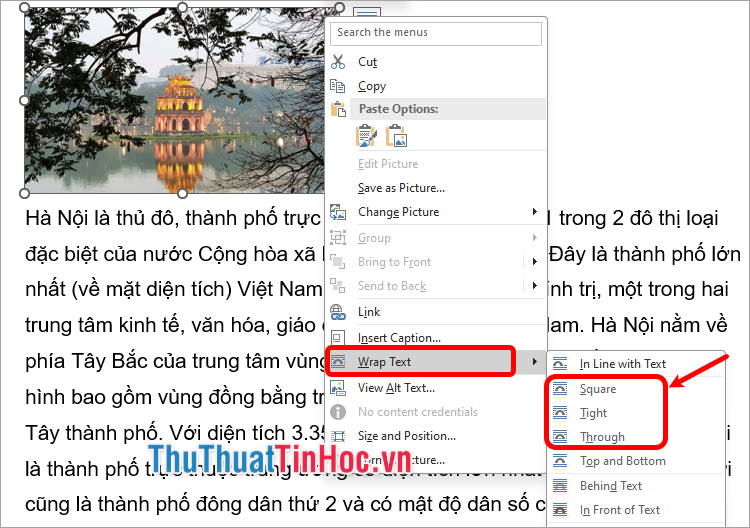The width and height of the screenshot is (750, 528).
Task: Expand the Send to Back submenu arrow
Action: 534,286
